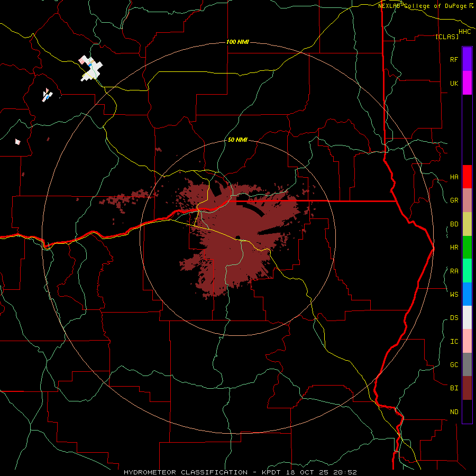Click the ND legend label
Viewport: 476px width, 476px height.
coord(454,412)
